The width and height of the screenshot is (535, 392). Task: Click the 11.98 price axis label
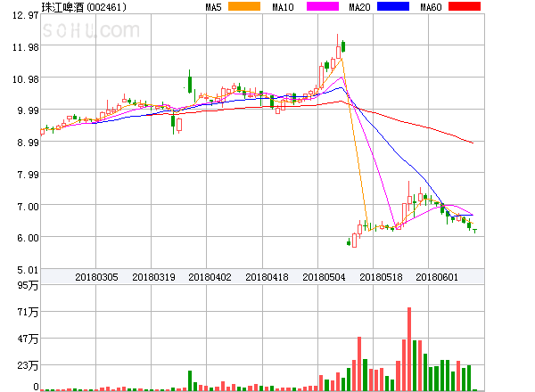tap(25, 47)
